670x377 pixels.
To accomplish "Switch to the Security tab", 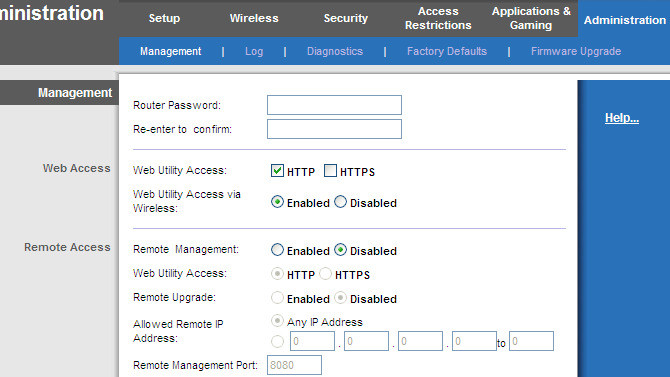I will [345, 18].
